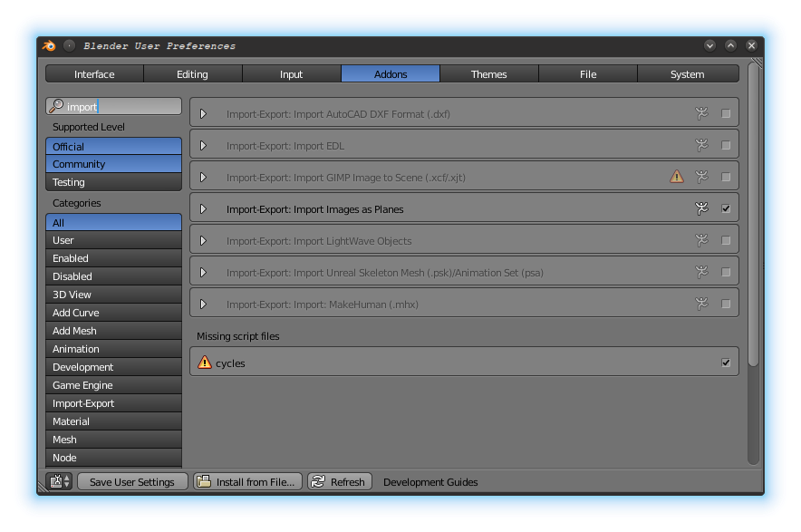Click community icon on MakeHuman row
This screenshot has height=532, width=801.
click(702, 304)
